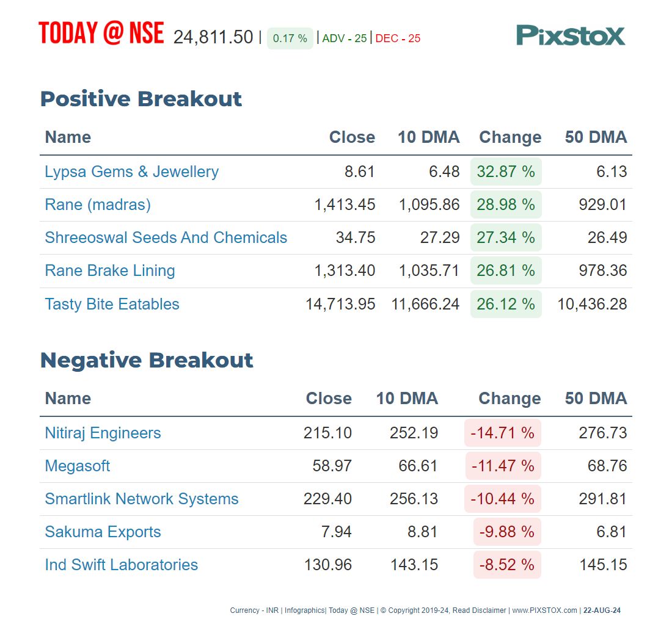Click the Read Disclaimer footer text
The width and height of the screenshot is (672, 641).
[479, 610]
